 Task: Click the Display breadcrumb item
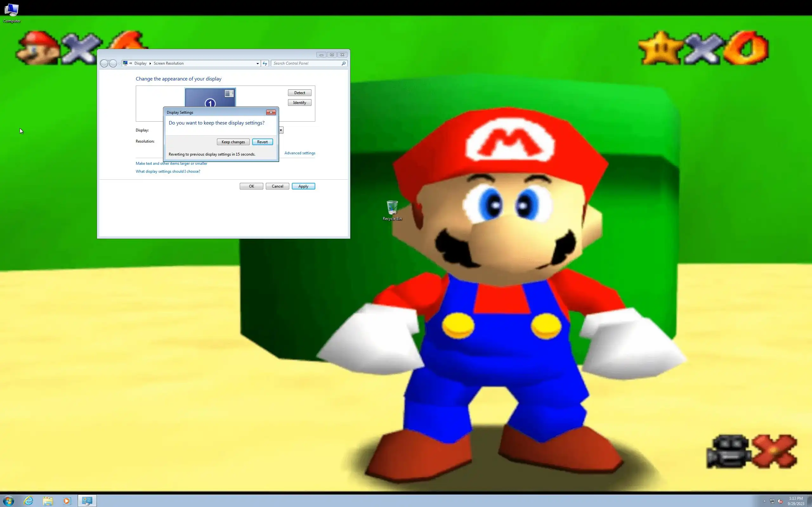click(140, 63)
